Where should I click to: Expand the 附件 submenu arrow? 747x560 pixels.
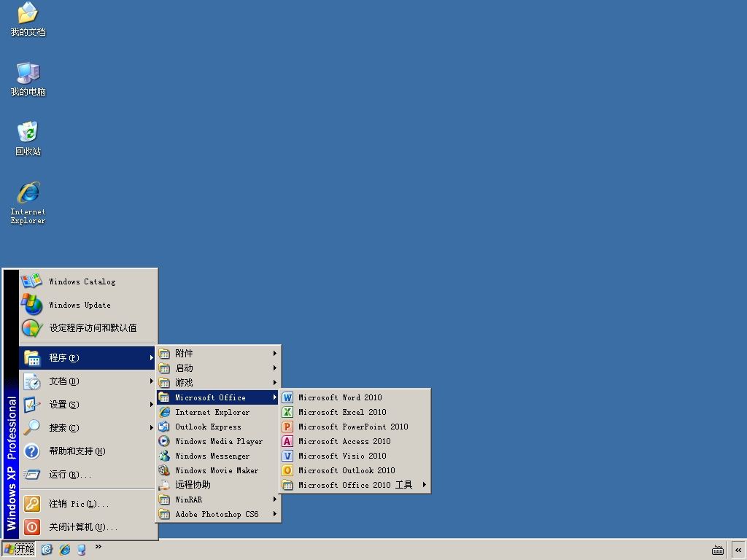coord(275,354)
